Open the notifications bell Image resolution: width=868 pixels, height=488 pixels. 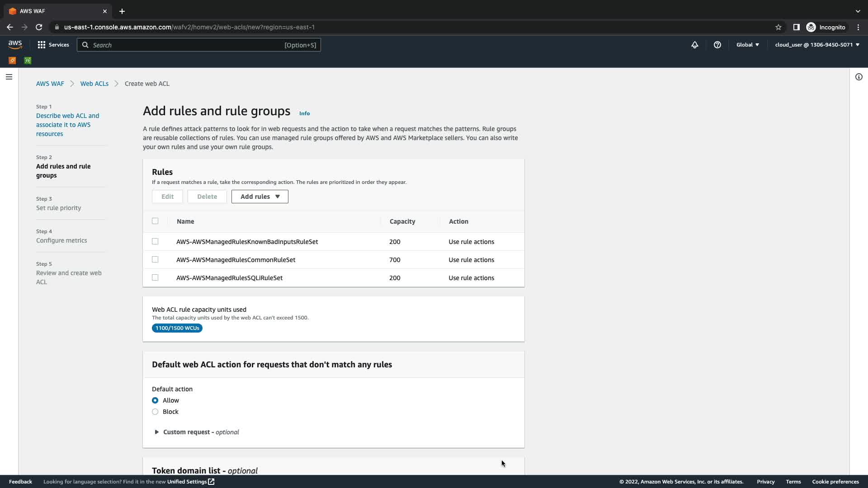[x=694, y=45]
